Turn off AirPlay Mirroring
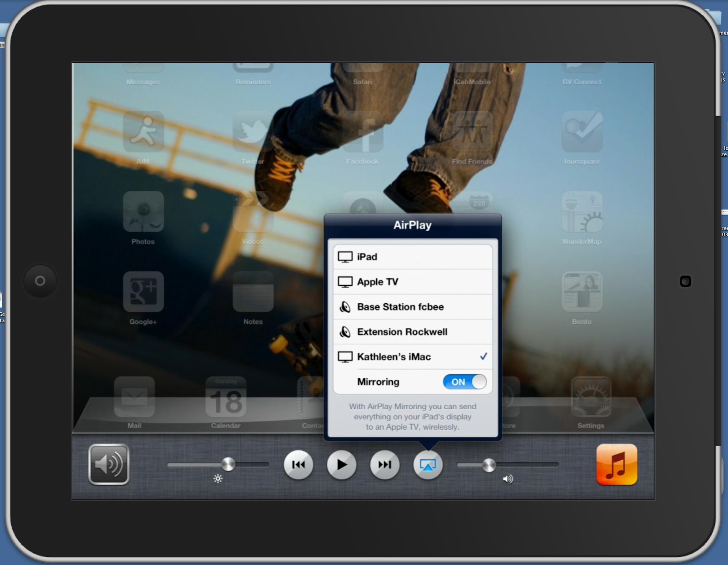Screen dimensions: 728x565 click(x=465, y=382)
